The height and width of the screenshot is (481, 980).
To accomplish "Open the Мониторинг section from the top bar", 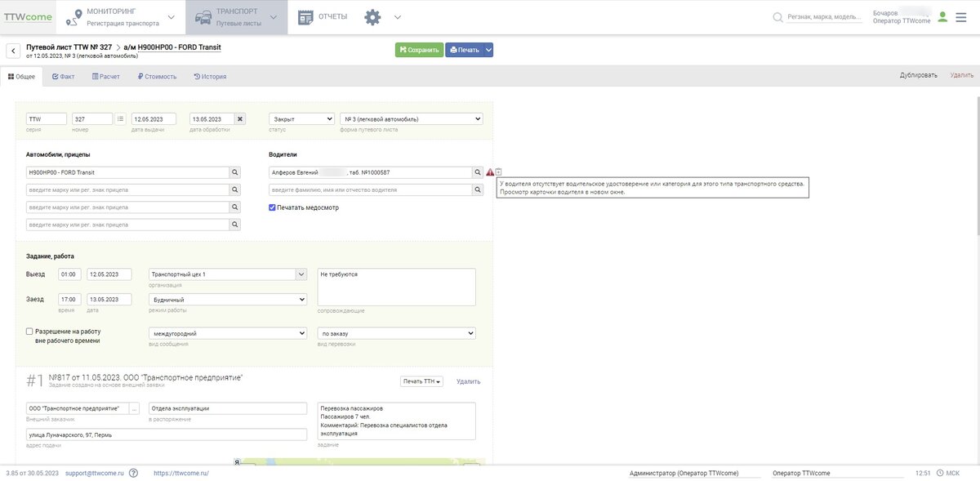I will [x=122, y=17].
